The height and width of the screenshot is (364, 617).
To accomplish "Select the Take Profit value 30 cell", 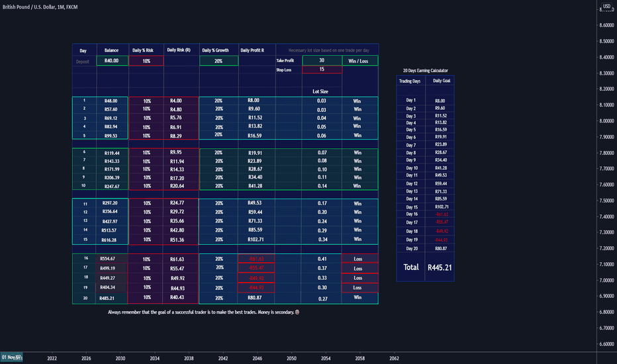I will point(322,60).
